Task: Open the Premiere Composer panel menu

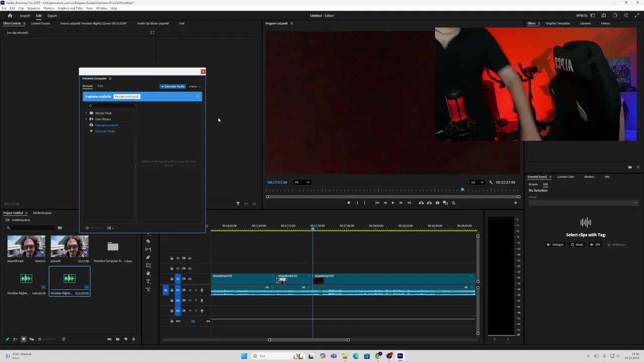Action: (x=110, y=78)
